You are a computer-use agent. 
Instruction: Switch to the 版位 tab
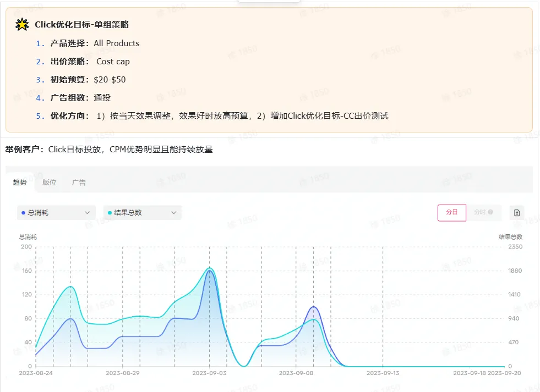(49, 182)
